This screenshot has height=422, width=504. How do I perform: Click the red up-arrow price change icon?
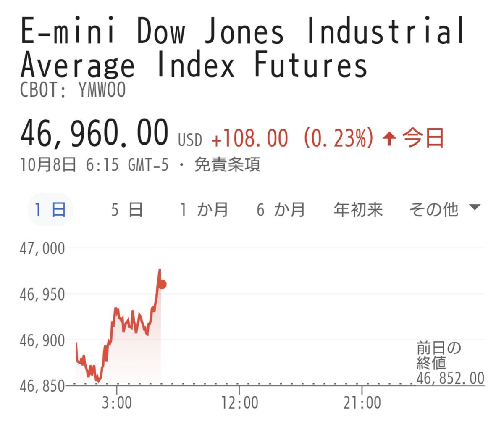[389, 139]
